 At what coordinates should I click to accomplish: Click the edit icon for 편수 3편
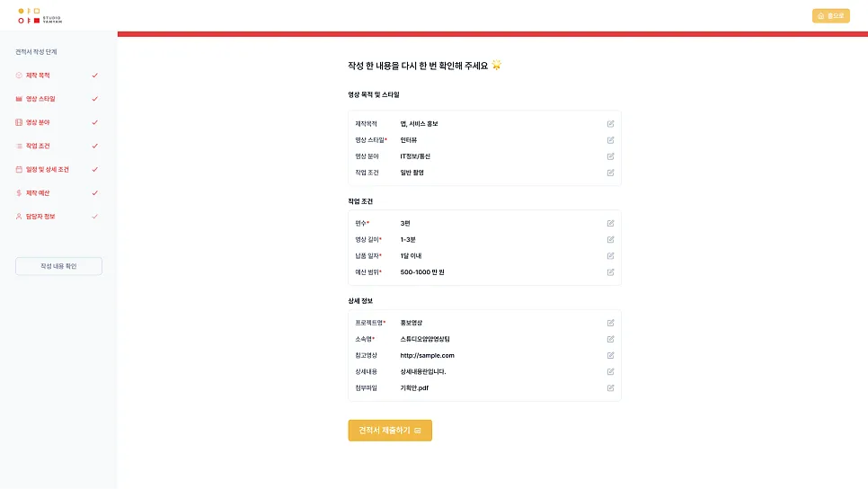click(610, 223)
